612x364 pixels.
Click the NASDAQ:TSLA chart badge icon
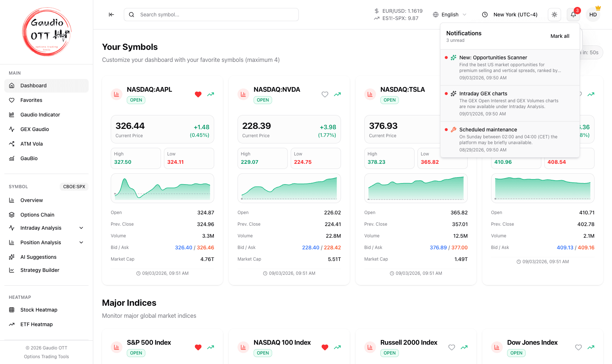(370, 94)
